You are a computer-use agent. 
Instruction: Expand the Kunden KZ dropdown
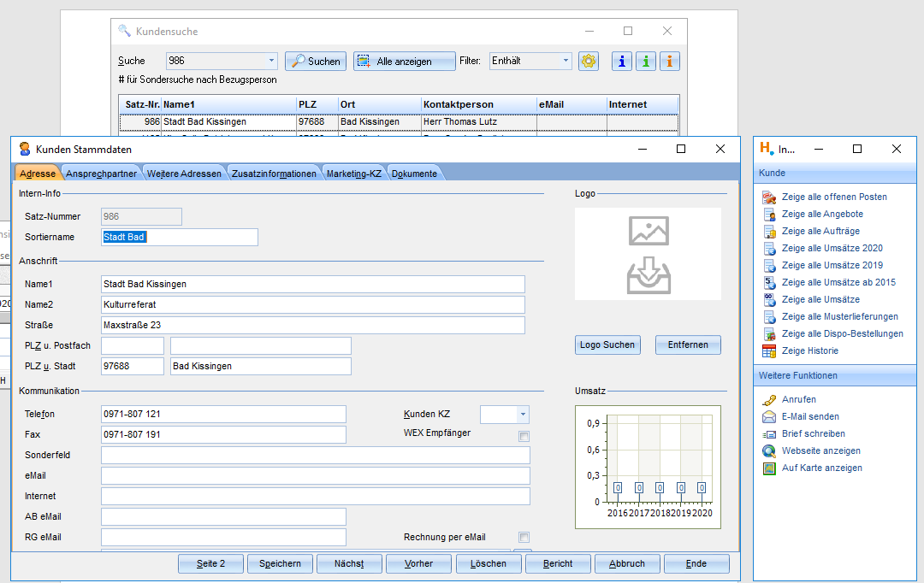tap(522, 415)
